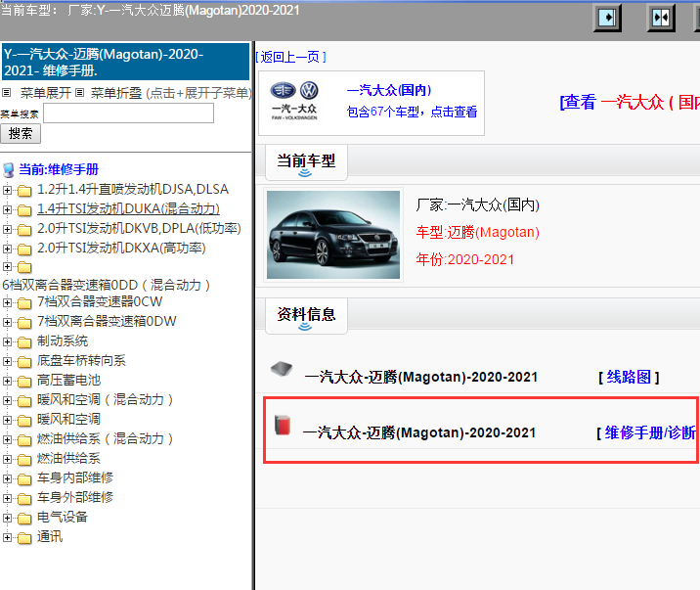Click folder icon of 通讯
The width and height of the screenshot is (700, 590).
coord(24,538)
